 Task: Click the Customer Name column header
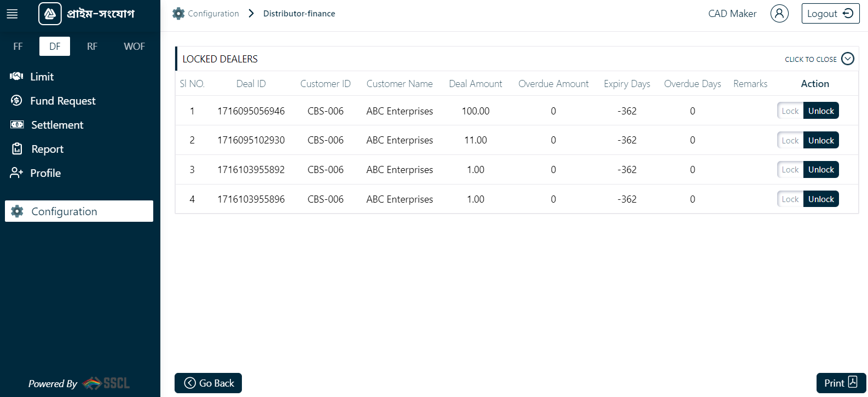[400, 84]
